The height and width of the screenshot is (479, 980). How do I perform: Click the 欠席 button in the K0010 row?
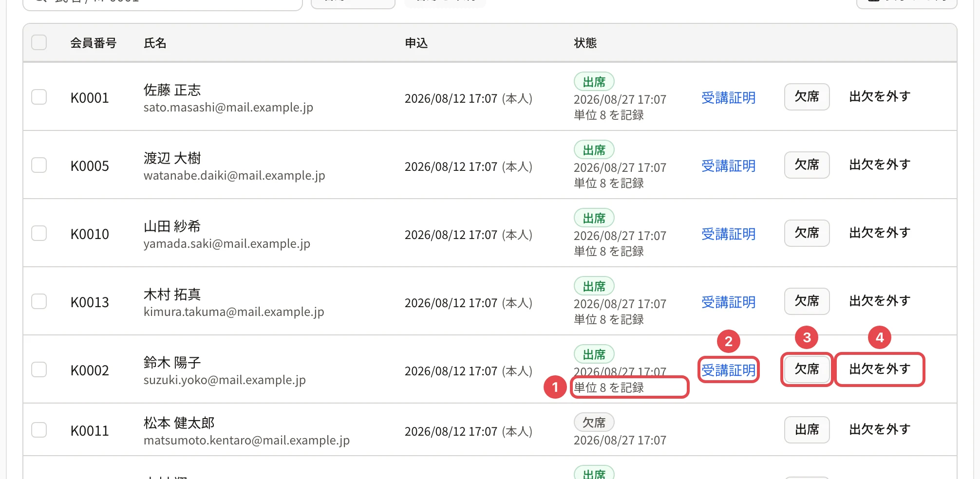pos(807,233)
